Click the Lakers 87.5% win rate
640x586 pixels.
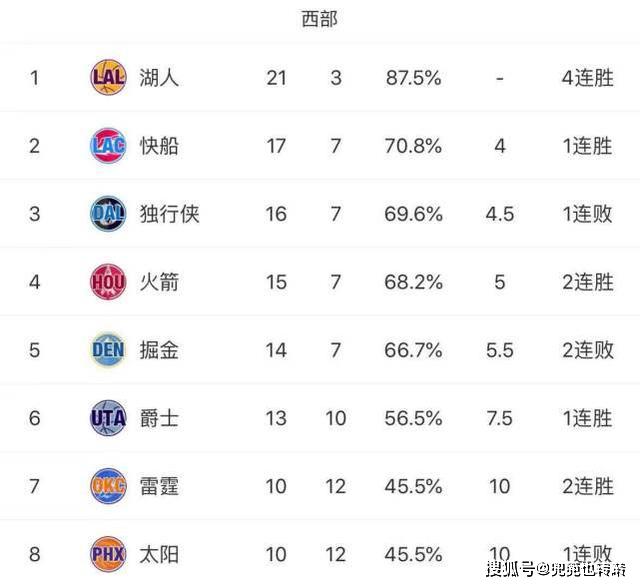coord(413,78)
